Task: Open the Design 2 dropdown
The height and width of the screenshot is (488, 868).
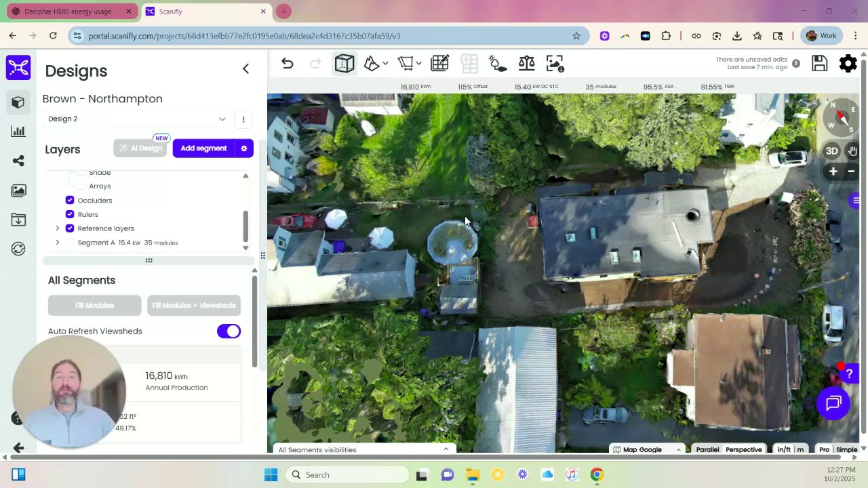Action: point(137,119)
